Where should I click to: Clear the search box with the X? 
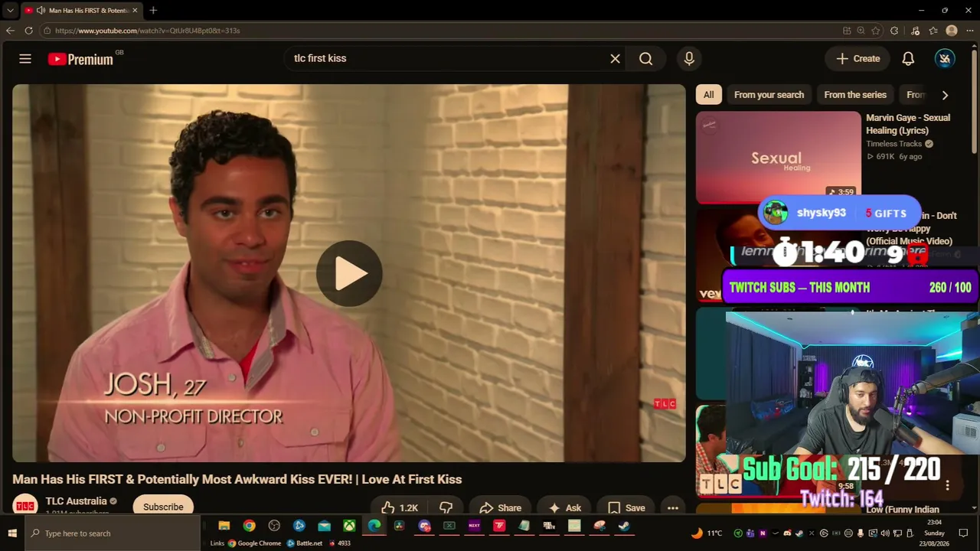coord(615,59)
